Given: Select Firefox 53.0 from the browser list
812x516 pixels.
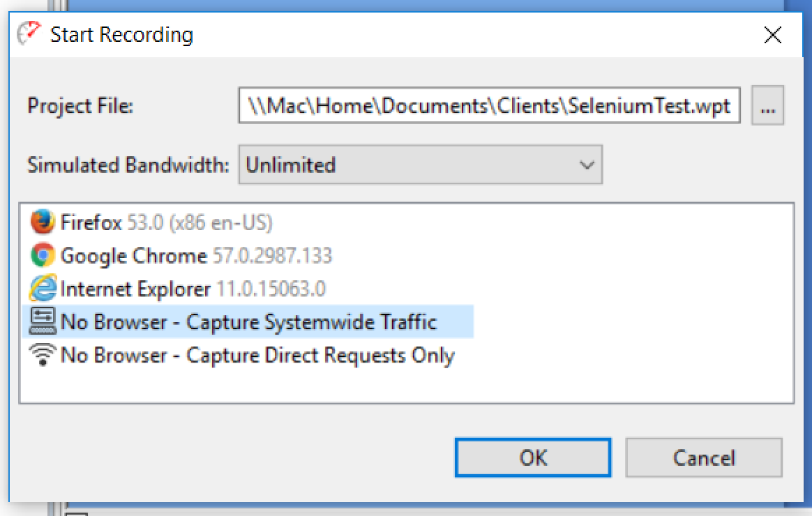Looking at the screenshot, I should pyautogui.click(x=151, y=222).
